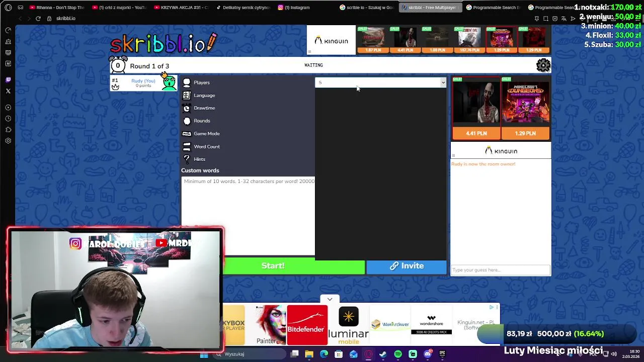Open Discord from the taskbar
Screen dimensions: 644x362
(428, 354)
